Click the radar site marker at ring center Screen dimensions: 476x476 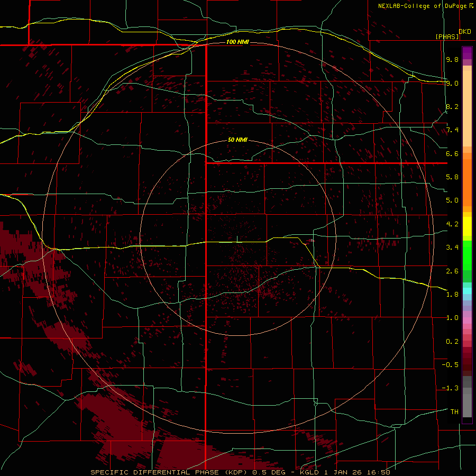pyautogui.click(x=237, y=239)
